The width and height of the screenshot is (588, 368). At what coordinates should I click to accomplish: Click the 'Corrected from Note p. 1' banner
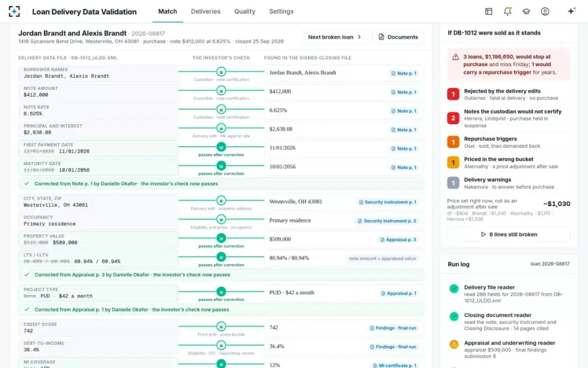(221, 184)
